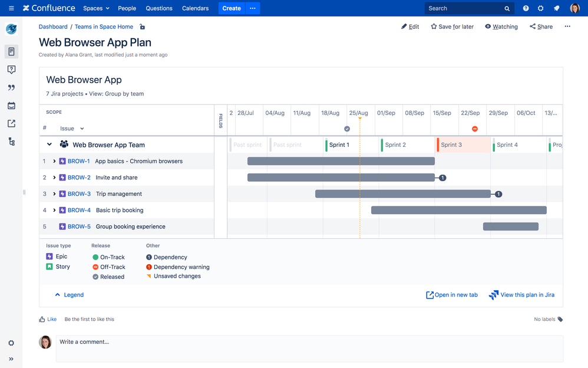Open the Spaces dropdown
The image size is (588, 368).
tap(96, 8)
